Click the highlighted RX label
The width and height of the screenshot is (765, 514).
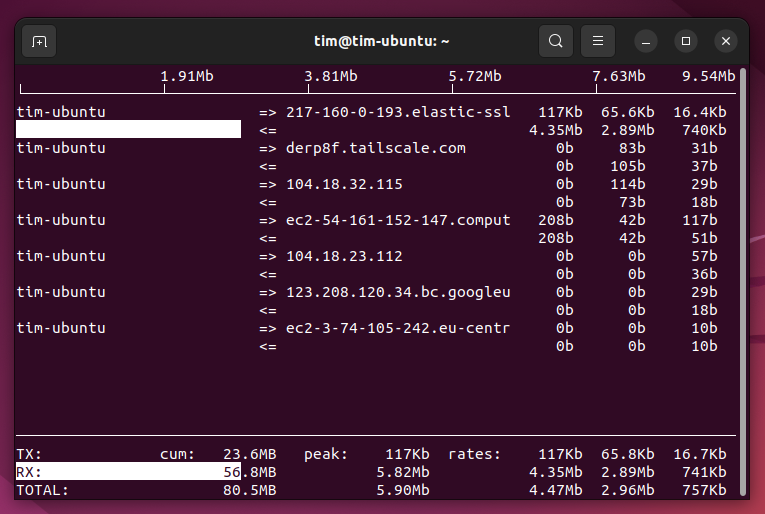pyautogui.click(x=30, y=472)
